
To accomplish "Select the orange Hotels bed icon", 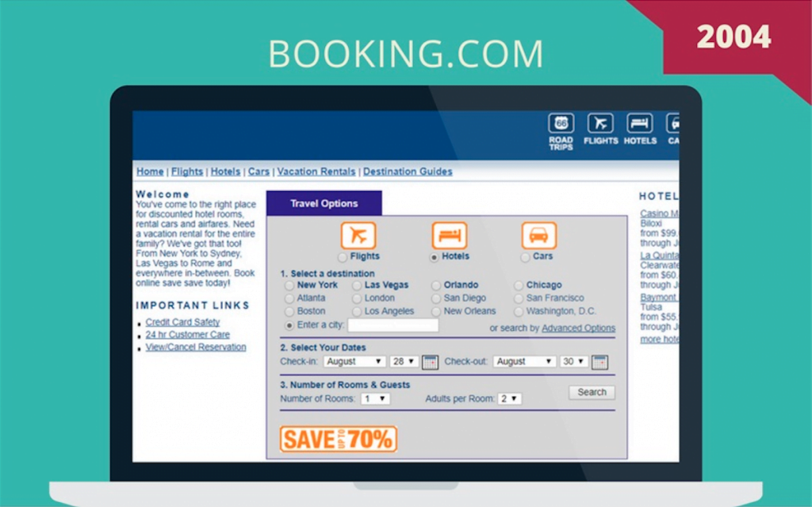I will pos(449,236).
